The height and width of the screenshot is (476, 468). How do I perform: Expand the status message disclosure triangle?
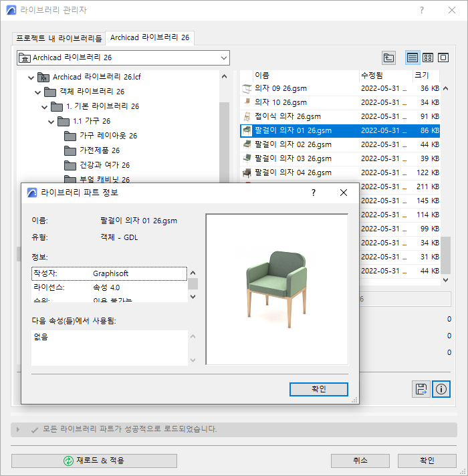pyautogui.click(x=18, y=430)
